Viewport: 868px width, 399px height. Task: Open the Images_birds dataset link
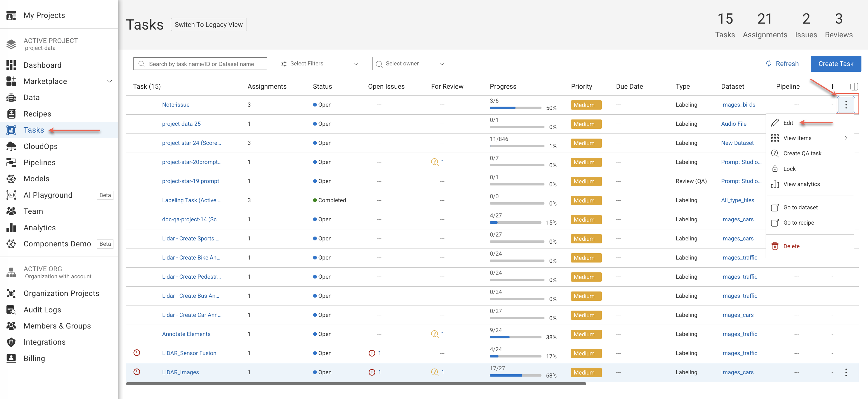tap(738, 105)
